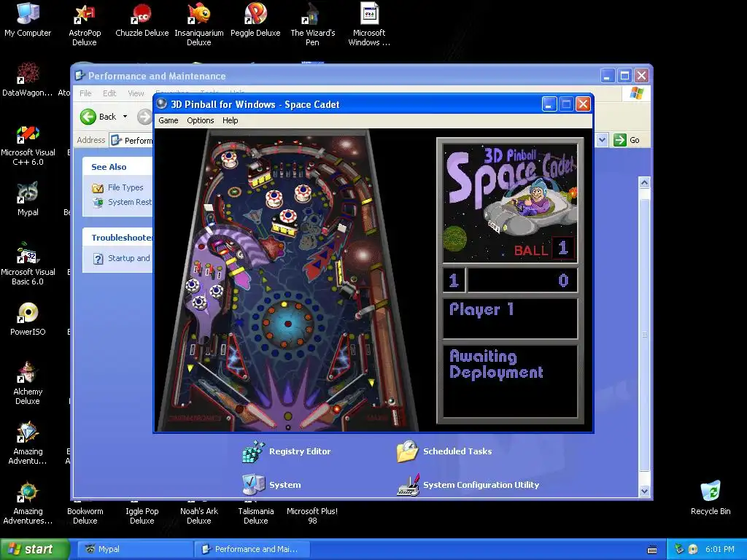The height and width of the screenshot is (560, 747).
Task: Click the Startup and help question-mark icon
Action: point(98,259)
